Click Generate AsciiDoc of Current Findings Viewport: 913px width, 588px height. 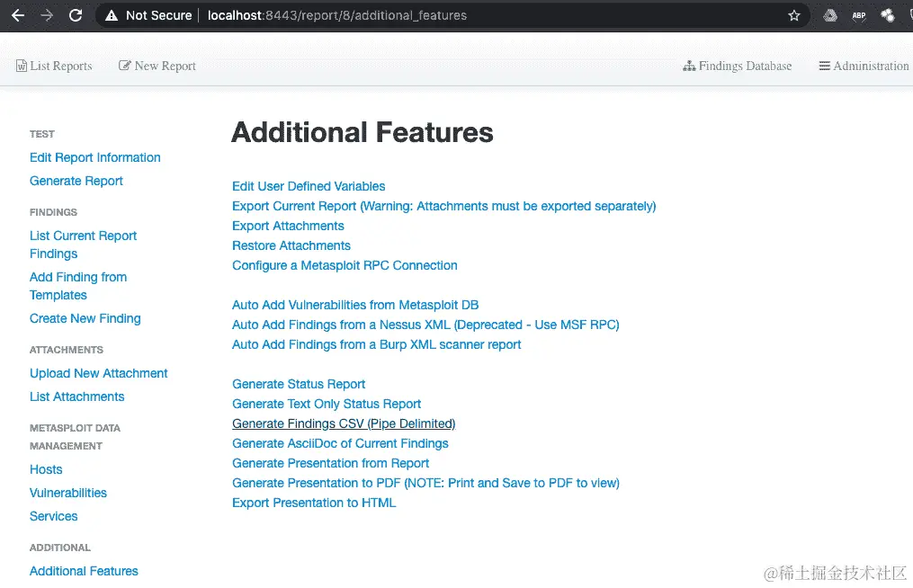pos(340,443)
